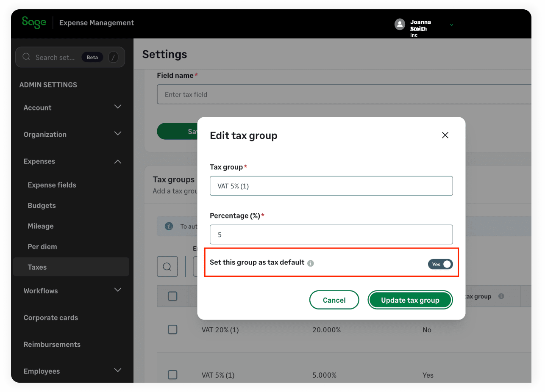
Task: Open Mileage settings
Action: click(x=41, y=226)
